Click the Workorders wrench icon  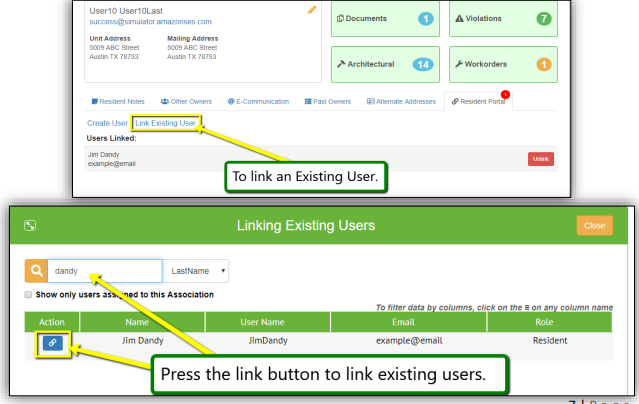(459, 64)
